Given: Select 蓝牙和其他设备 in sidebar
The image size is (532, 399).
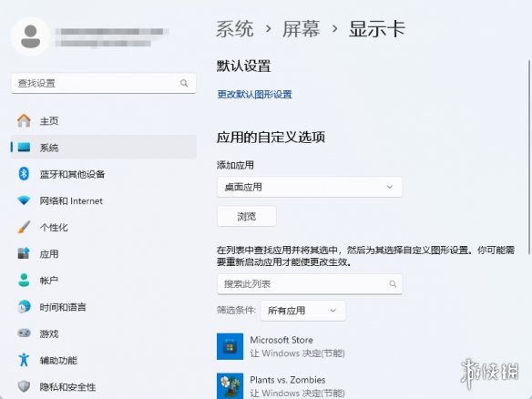Looking at the screenshot, I should point(104,174).
